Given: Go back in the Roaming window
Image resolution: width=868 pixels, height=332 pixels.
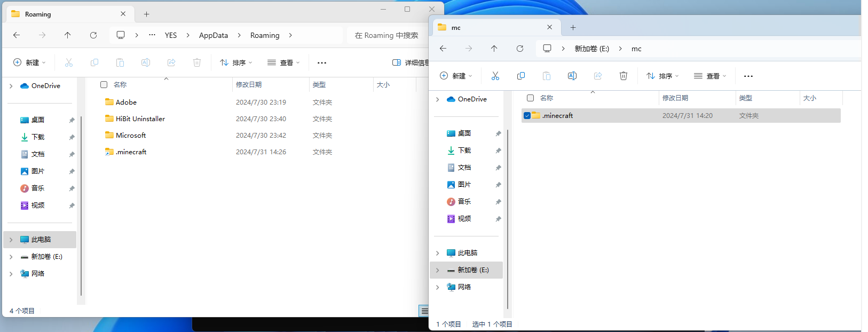Looking at the screenshot, I should pos(17,35).
